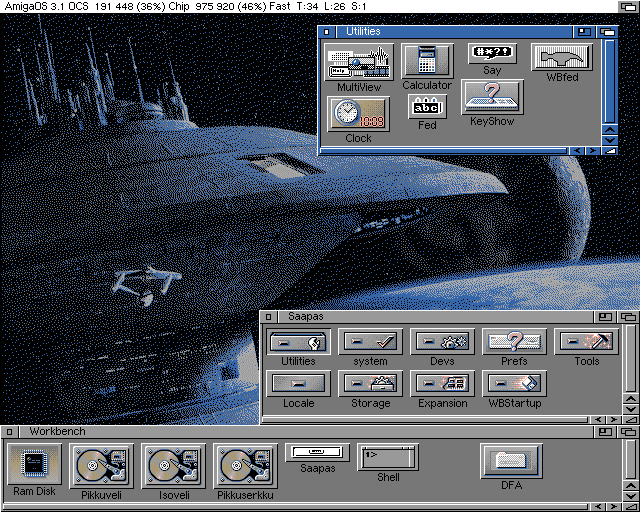This screenshot has height=512, width=640.
Task: Click the Workbench window right scroll arrow
Action: 614,507
